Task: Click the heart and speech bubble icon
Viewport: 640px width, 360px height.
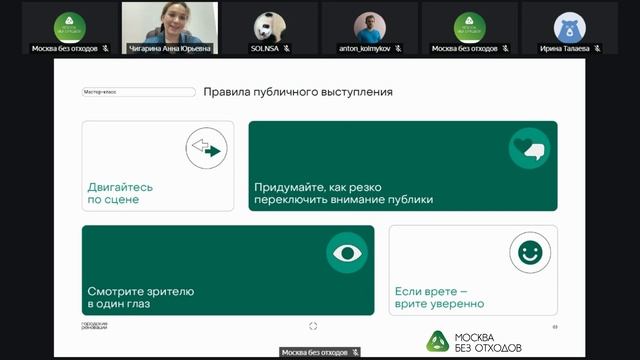Action: 529,148
